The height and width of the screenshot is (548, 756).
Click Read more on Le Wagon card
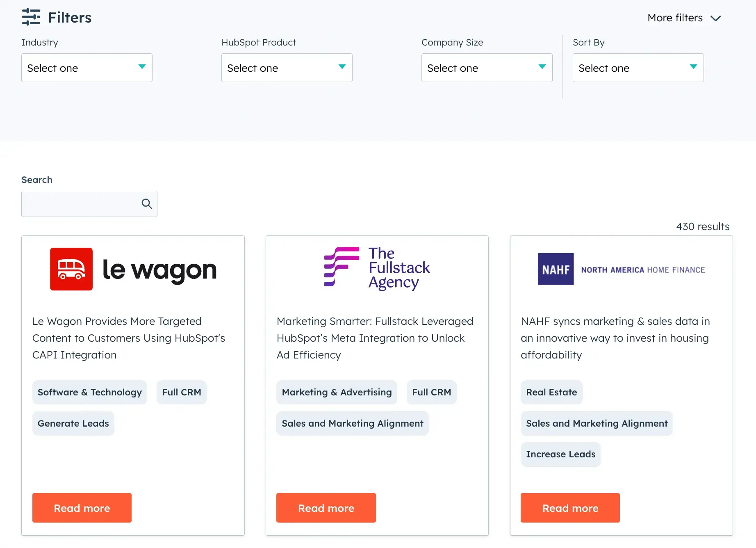coord(82,508)
